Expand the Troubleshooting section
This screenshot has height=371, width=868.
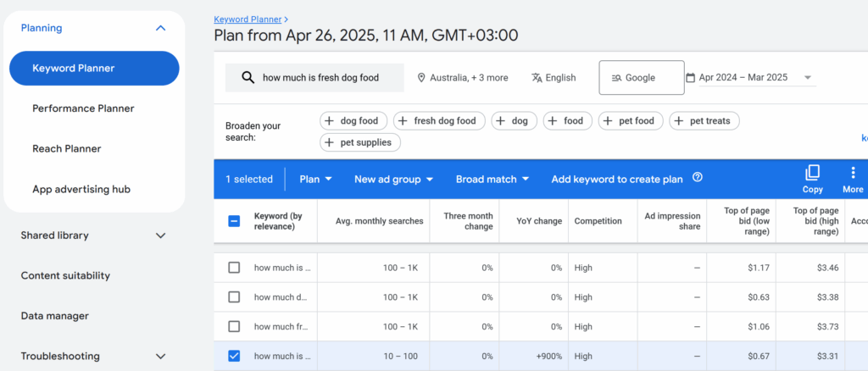(x=160, y=356)
